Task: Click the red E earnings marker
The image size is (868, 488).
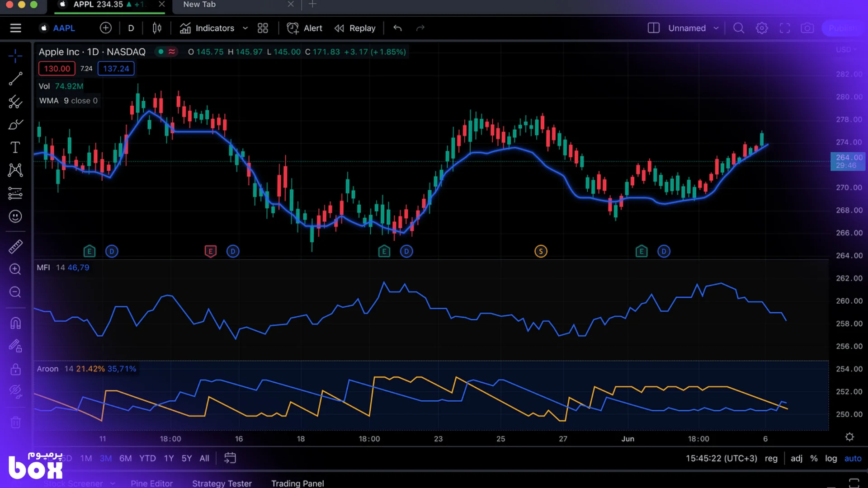Action: click(x=210, y=251)
